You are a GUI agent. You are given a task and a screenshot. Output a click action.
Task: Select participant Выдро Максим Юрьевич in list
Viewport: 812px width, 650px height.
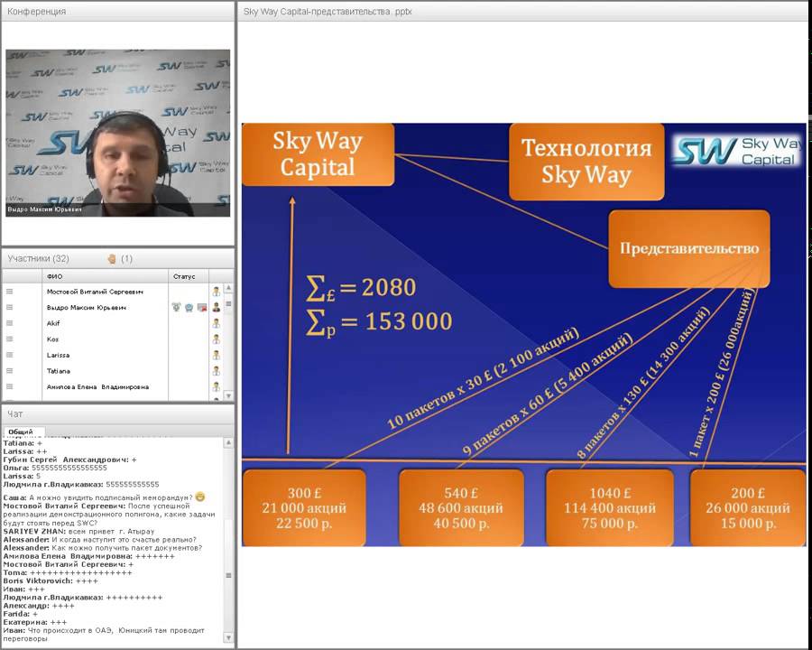(x=87, y=307)
